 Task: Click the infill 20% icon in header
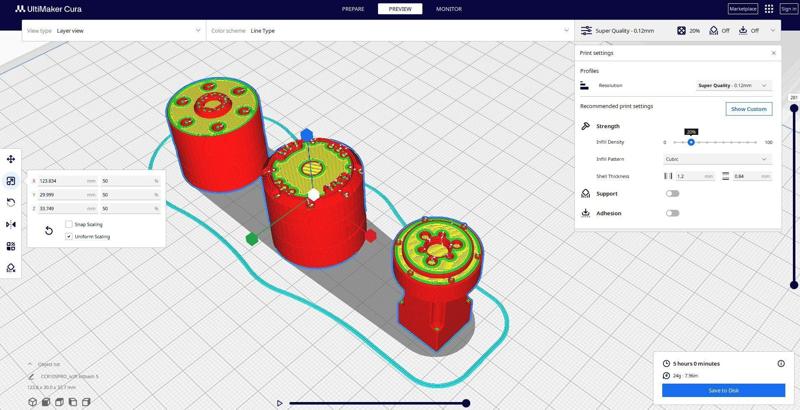click(x=681, y=31)
